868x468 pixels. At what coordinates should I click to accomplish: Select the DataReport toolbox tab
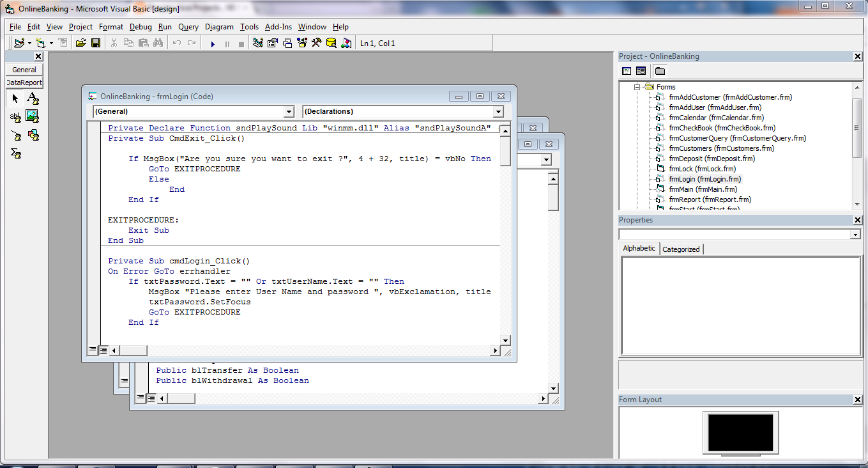[x=24, y=82]
